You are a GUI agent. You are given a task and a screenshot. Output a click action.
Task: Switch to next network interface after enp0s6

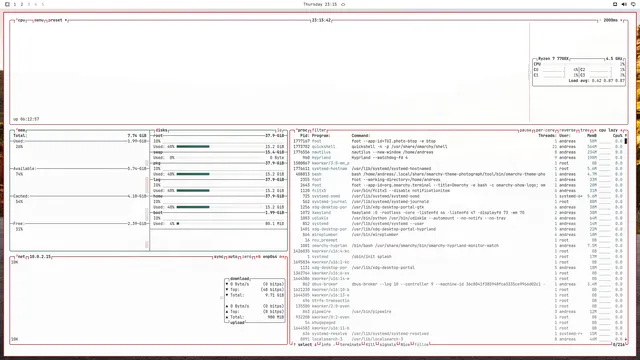coord(282,257)
